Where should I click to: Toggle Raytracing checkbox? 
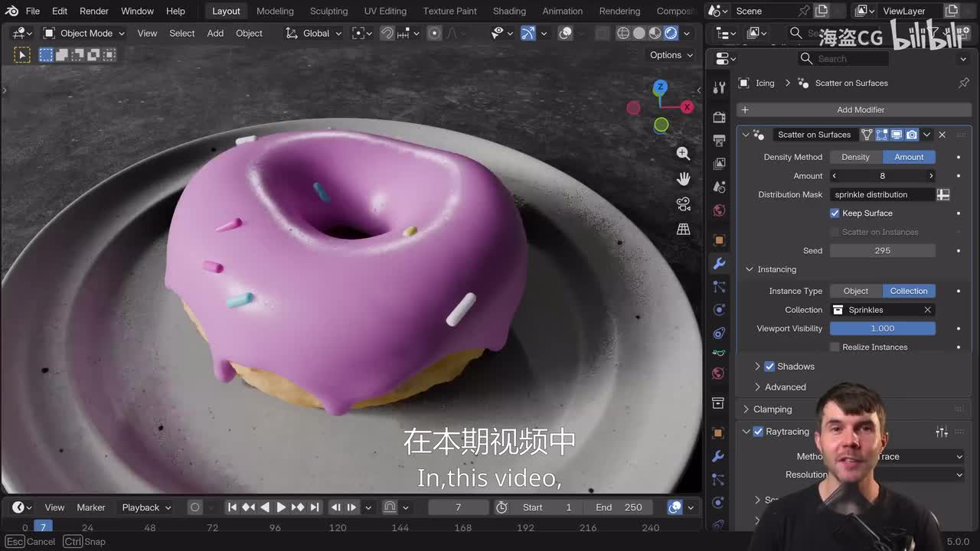[758, 432]
